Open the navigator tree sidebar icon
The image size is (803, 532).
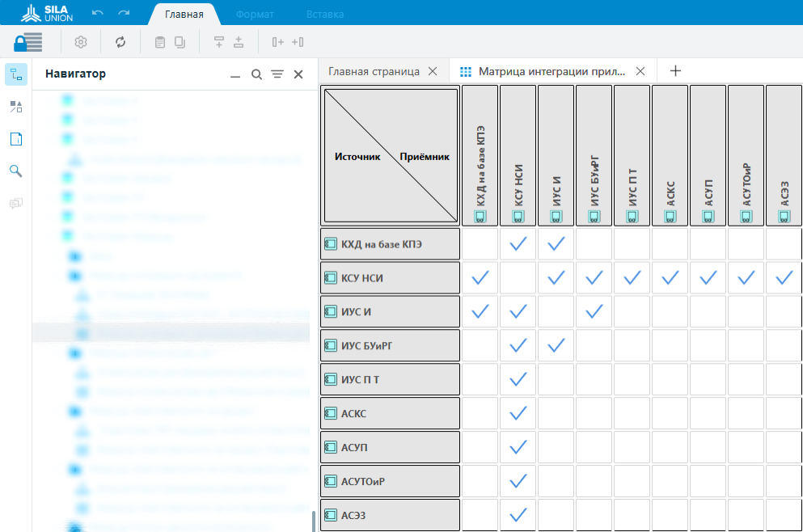[16, 75]
